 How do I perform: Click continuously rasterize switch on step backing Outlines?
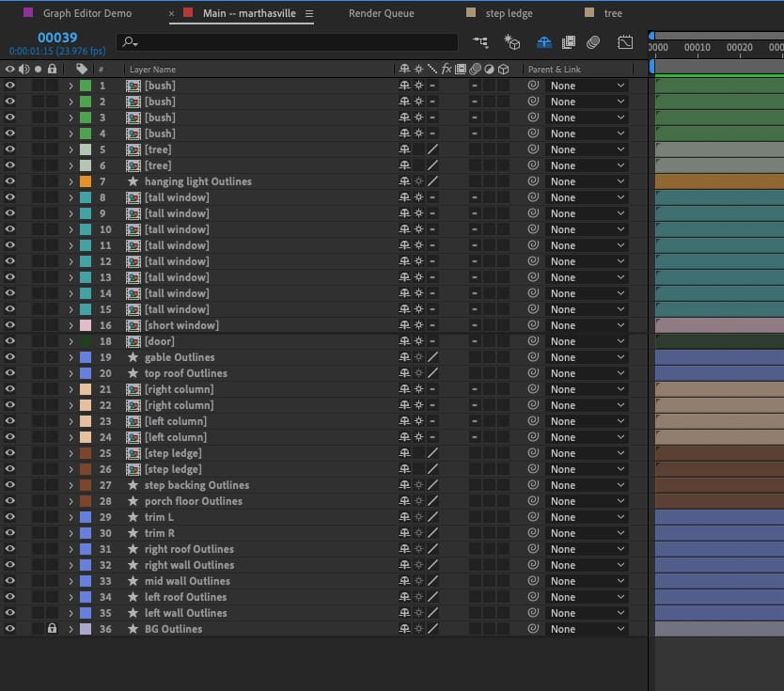click(419, 485)
